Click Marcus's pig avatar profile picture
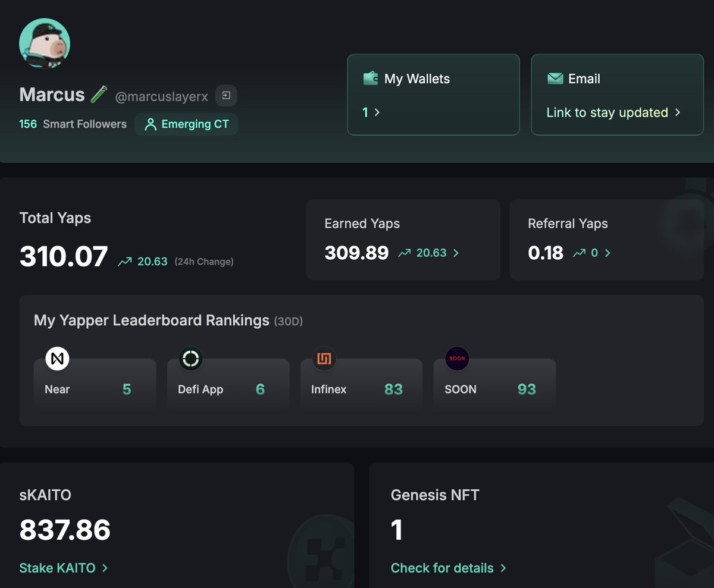Viewport: 714px width, 588px height. coord(45,43)
